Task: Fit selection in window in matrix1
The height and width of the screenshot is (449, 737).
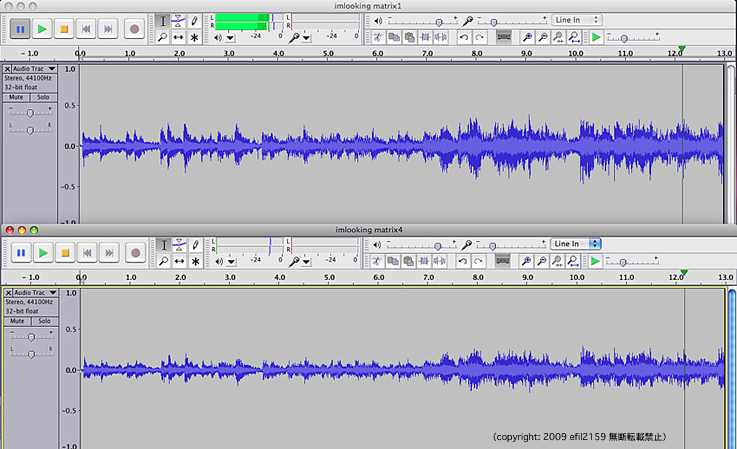Action: click(558, 37)
